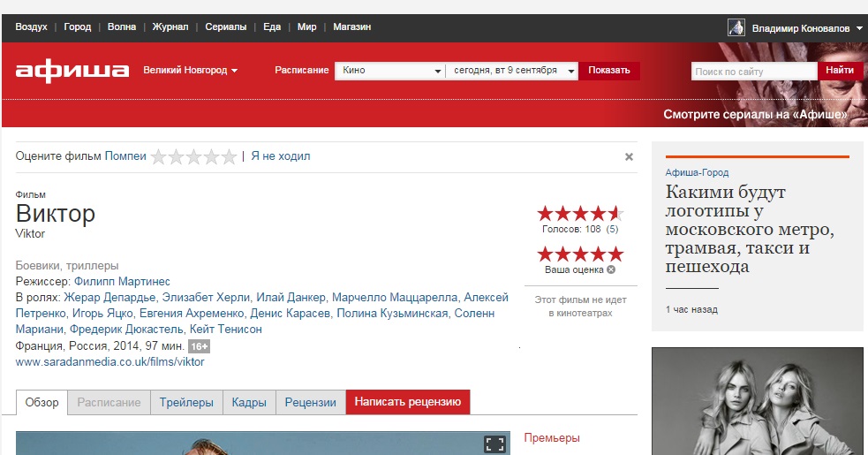Image resolution: width=868 pixels, height=455 pixels.
Task: Open the Афиша-Город section link
Action: pyautogui.click(x=697, y=173)
